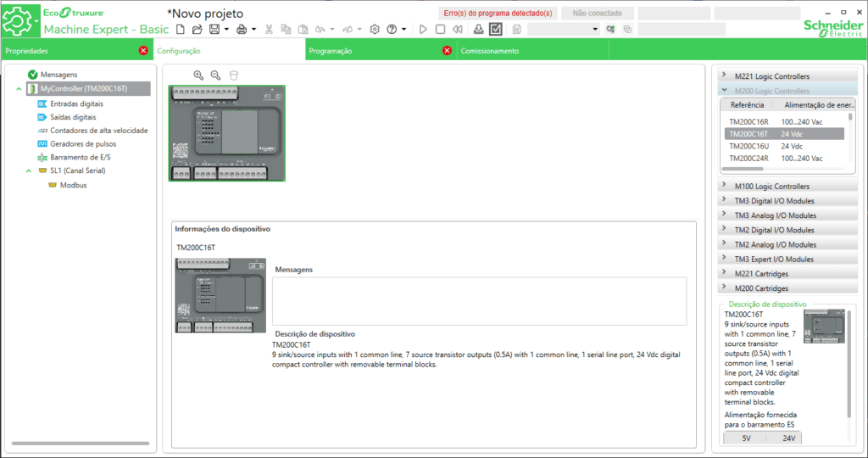
Task: Stop the controller with stop icon
Action: (x=441, y=30)
